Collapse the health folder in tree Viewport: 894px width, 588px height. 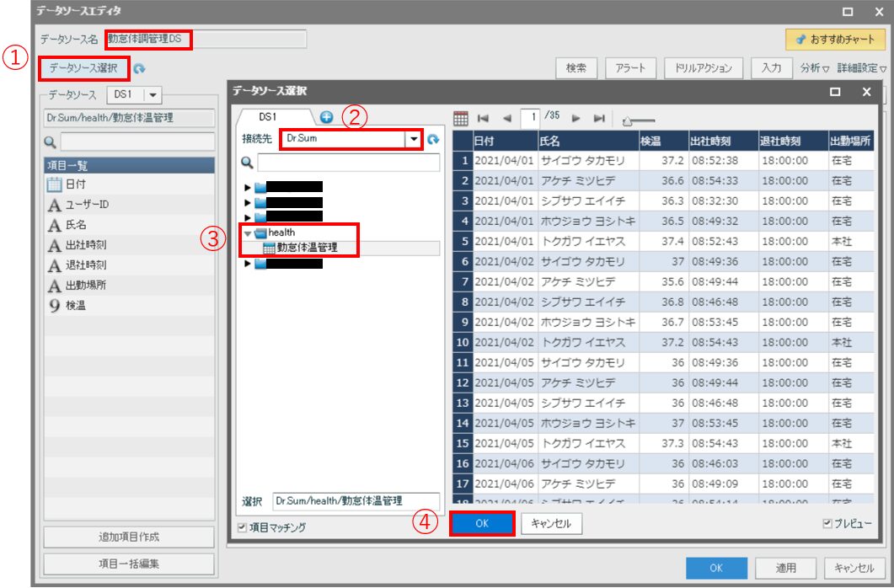point(248,233)
